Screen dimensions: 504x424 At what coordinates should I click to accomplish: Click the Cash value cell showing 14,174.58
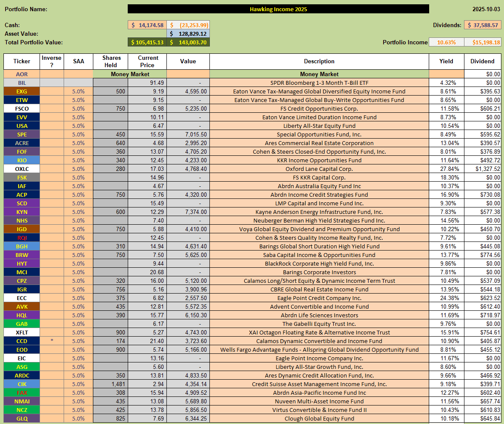point(147,25)
